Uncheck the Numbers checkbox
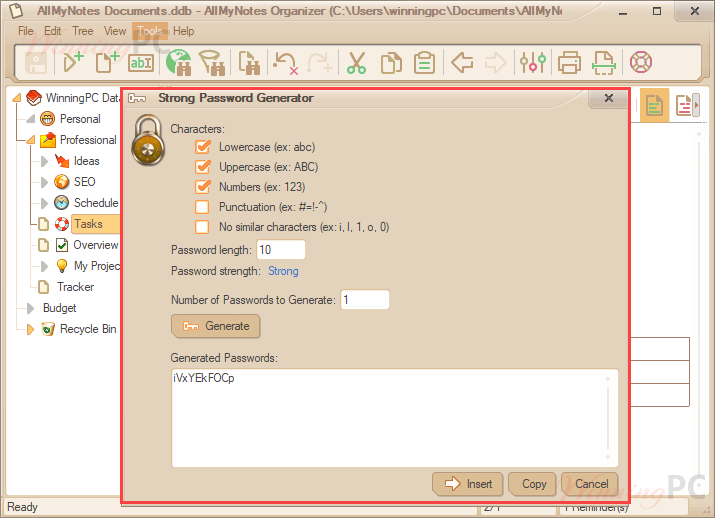 tap(202, 187)
